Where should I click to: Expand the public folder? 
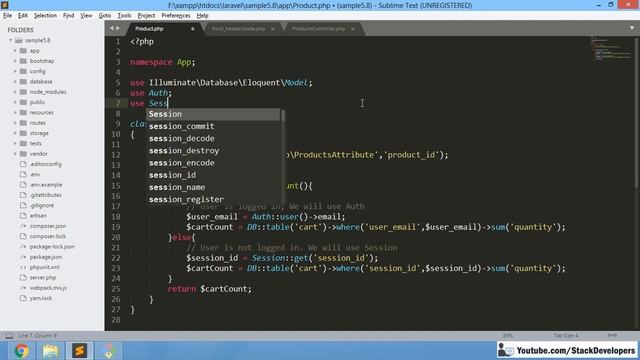[x=15, y=102]
